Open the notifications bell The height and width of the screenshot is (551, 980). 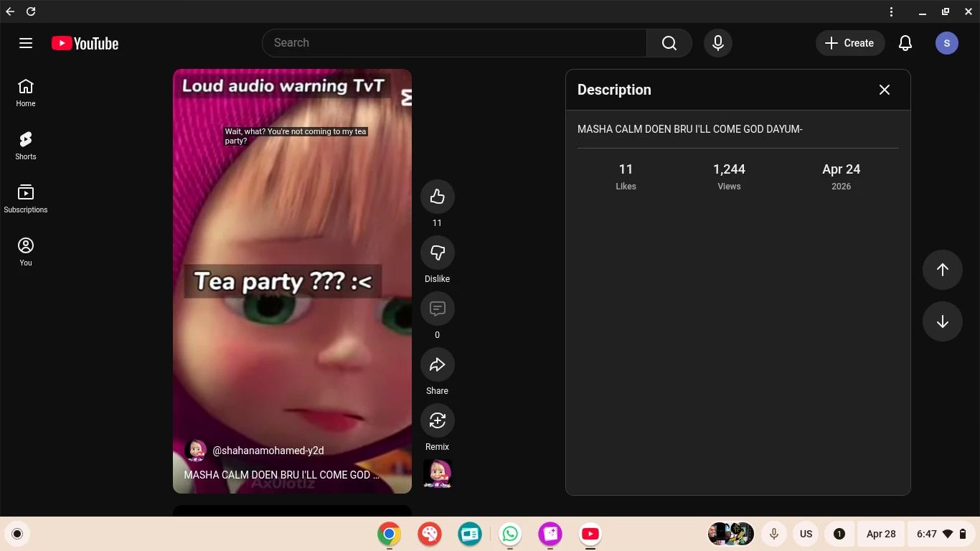tap(905, 43)
